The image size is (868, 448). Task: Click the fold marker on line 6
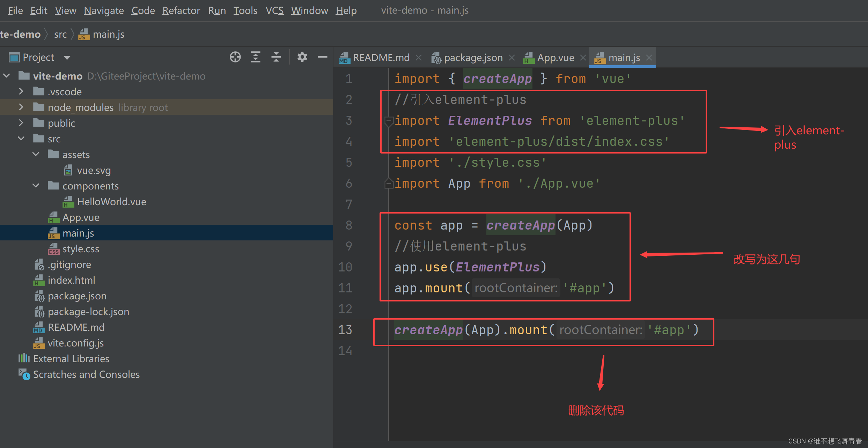(x=389, y=183)
